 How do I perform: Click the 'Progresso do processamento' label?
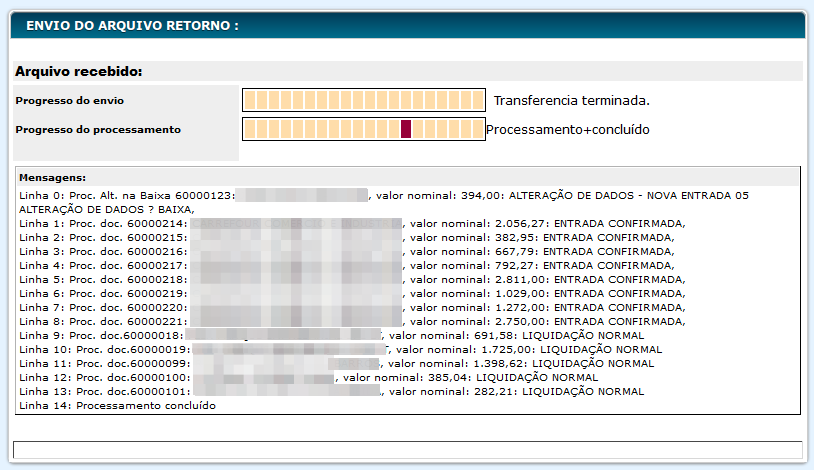[x=98, y=129]
